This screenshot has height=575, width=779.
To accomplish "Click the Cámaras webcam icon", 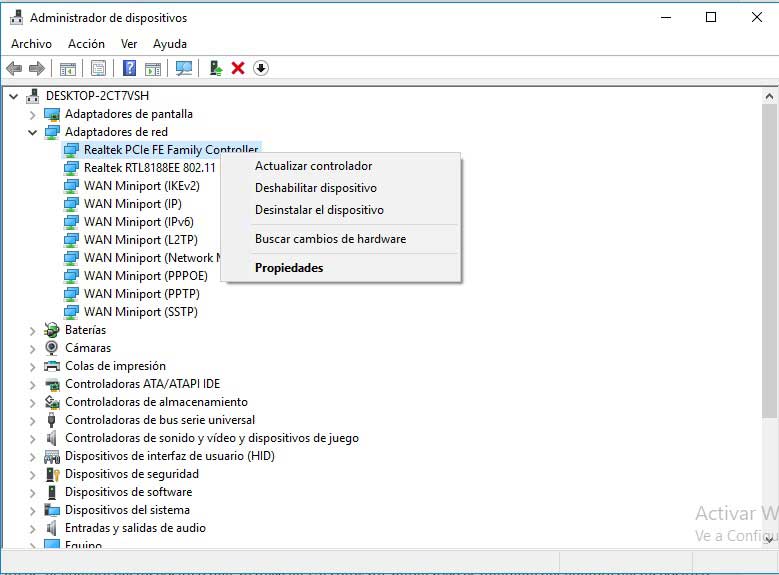I will pyautogui.click(x=52, y=348).
